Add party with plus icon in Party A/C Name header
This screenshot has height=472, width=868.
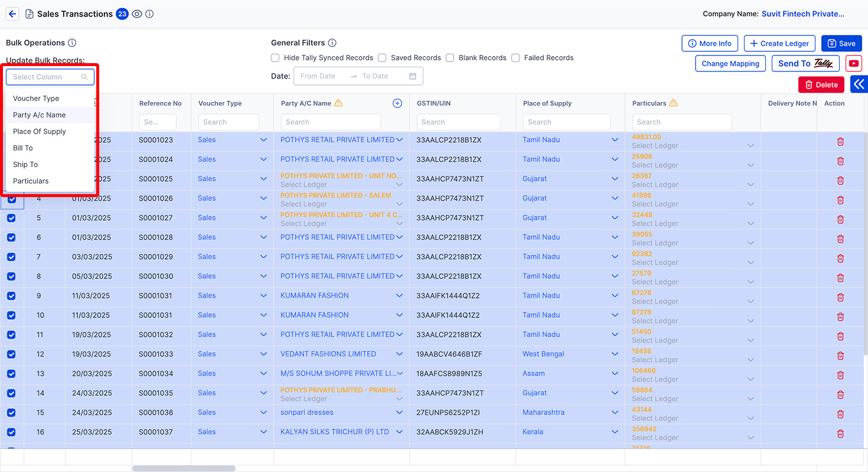click(x=397, y=103)
